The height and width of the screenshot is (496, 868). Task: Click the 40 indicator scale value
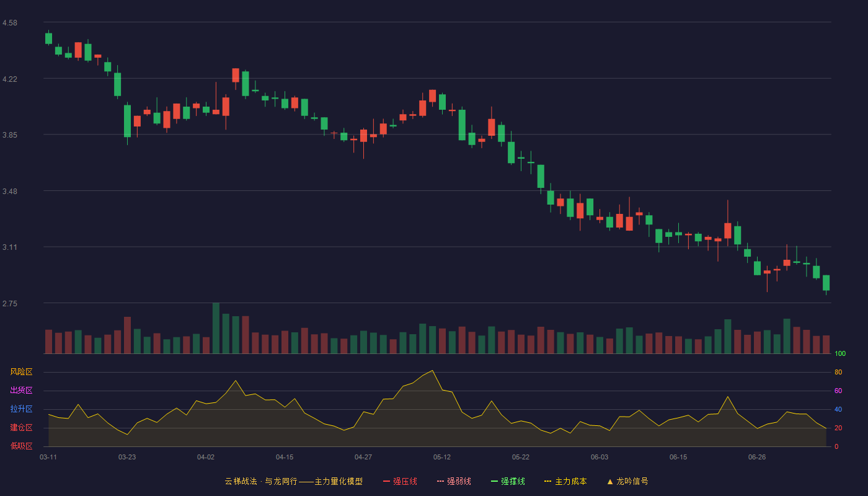point(838,409)
